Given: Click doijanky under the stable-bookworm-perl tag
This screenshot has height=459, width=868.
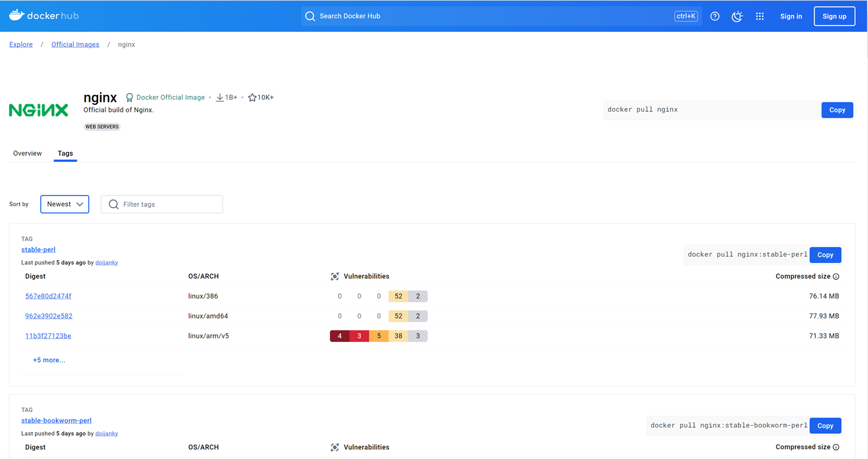Looking at the screenshot, I should (x=106, y=433).
